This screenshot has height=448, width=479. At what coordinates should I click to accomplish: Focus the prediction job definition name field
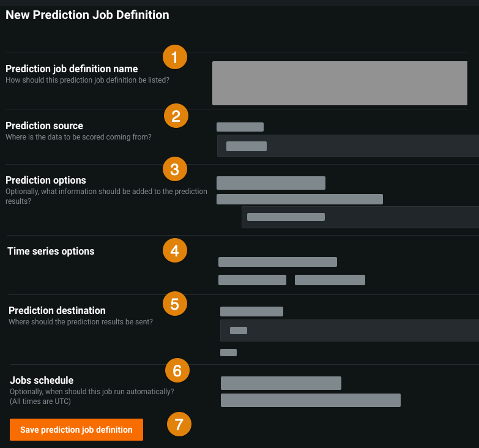tap(340, 83)
